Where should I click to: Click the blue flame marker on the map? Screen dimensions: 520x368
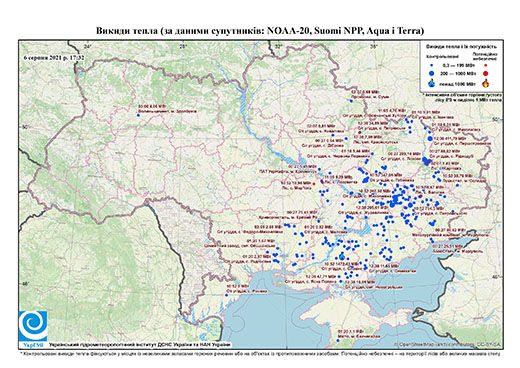click(342, 256)
